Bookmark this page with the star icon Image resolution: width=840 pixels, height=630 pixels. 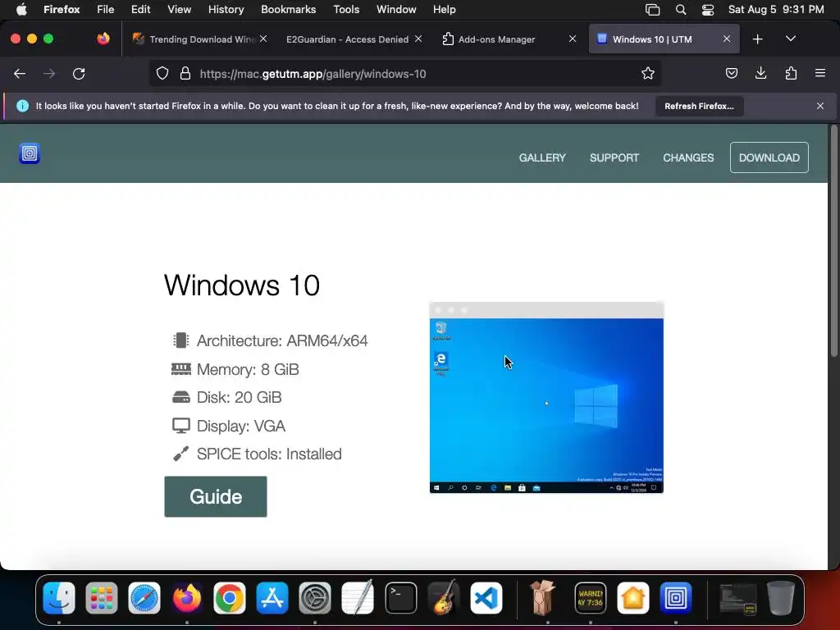(648, 73)
